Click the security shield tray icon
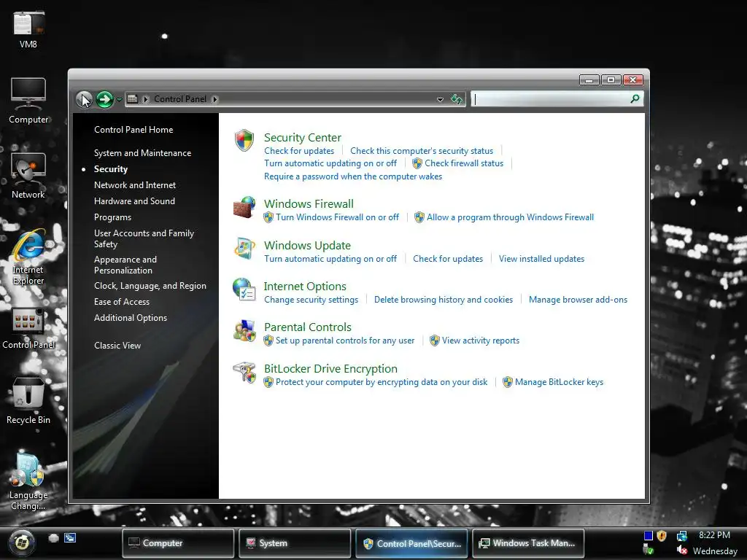Image resolution: width=747 pixels, height=560 pixels. point(661,536)
